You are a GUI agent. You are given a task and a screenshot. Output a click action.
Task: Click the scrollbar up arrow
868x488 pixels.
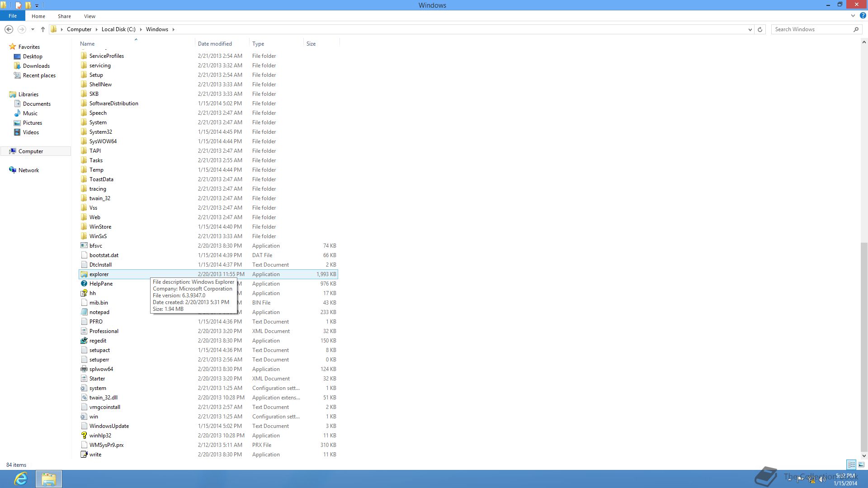click(864, 42)
